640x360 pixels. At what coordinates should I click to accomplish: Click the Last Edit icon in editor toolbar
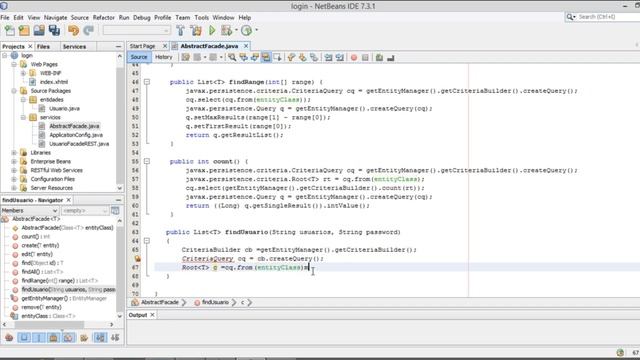(x=186, y=58)
